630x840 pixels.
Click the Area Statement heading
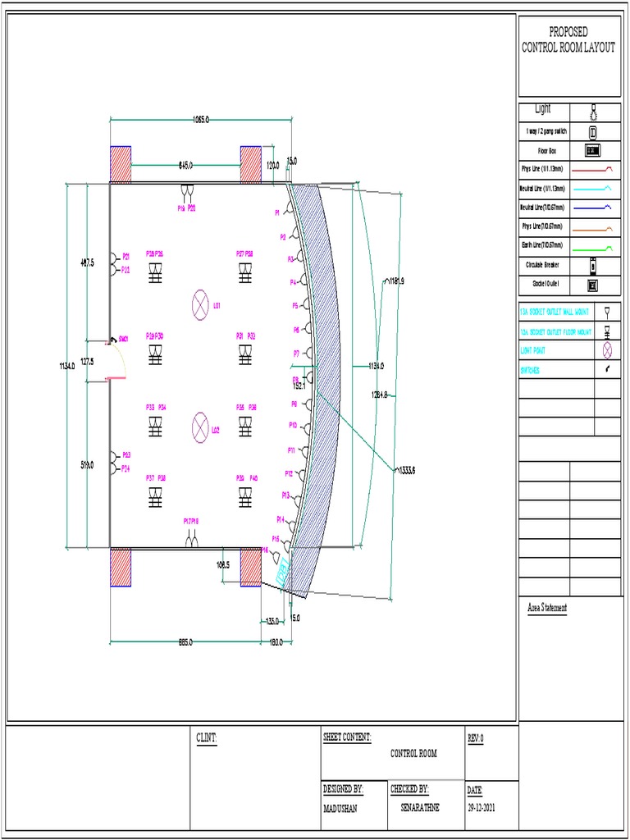pyautogui.click(x=547, y=608)
